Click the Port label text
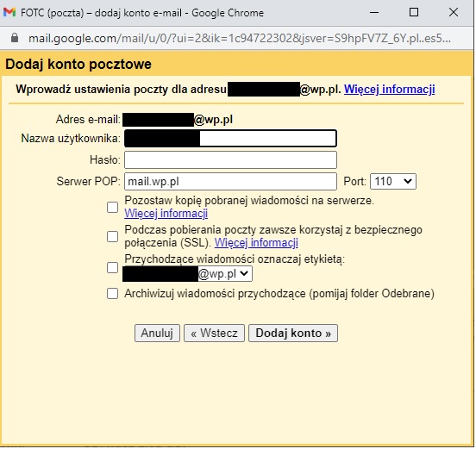 [354, 182]
